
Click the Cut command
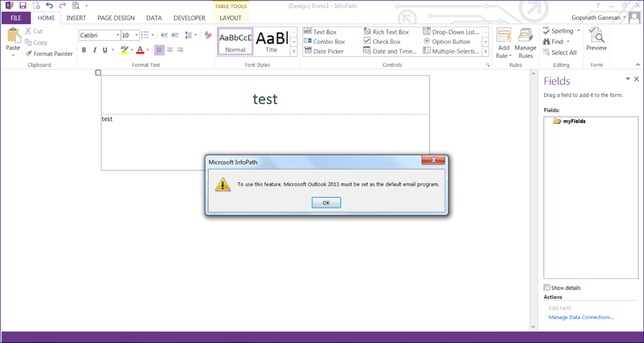[x=34, y=31]
